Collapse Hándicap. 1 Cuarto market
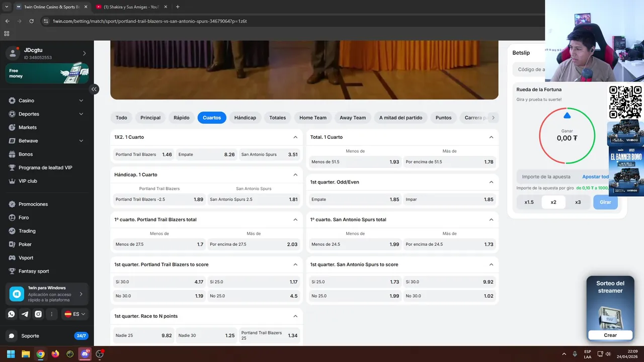644x362 pixels. click(x=295, y=174)
